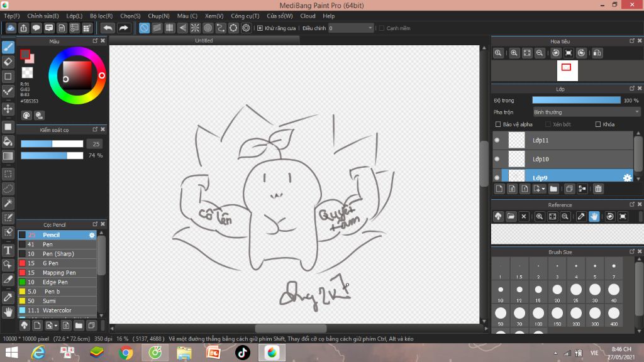Adjust the Độ trong layer opacity slider
Viewport: 644px width, 362px height.
tap(576, 100)
